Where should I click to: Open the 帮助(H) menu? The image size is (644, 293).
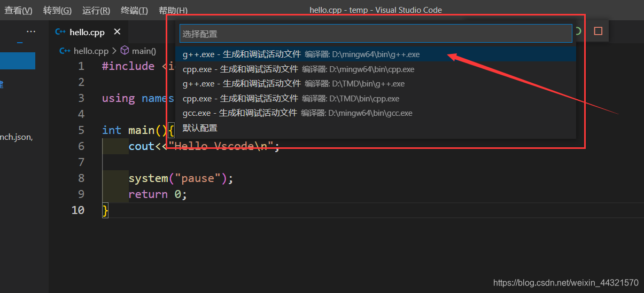173,10
